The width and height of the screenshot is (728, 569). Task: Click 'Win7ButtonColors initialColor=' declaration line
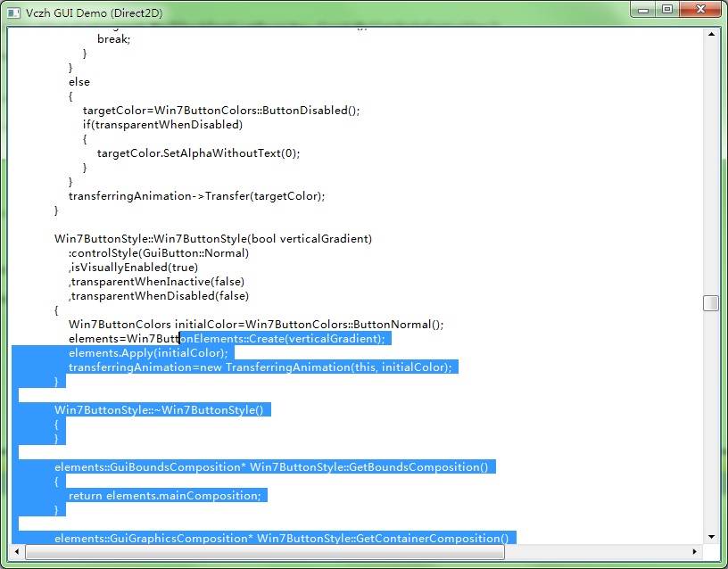[x=256, y=325]
